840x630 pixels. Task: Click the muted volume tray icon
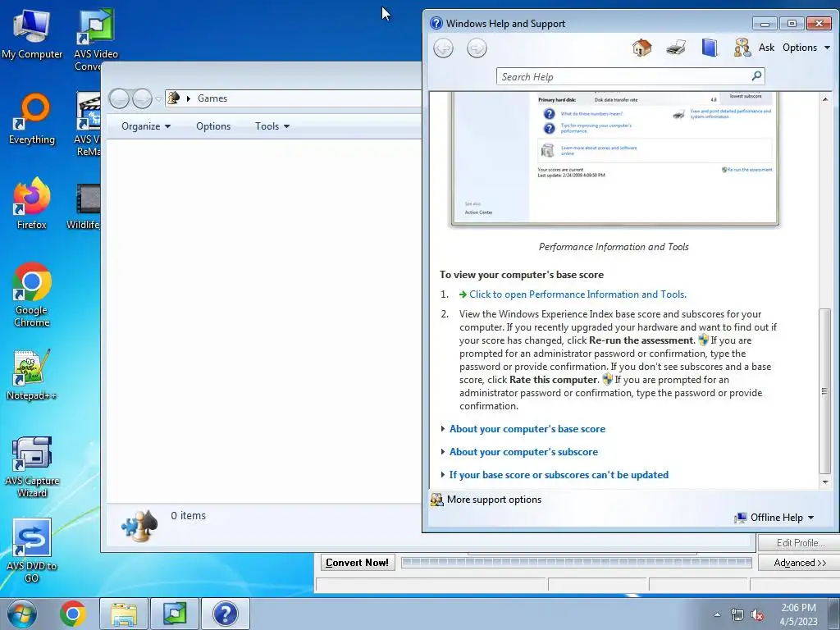coord(757,615)
